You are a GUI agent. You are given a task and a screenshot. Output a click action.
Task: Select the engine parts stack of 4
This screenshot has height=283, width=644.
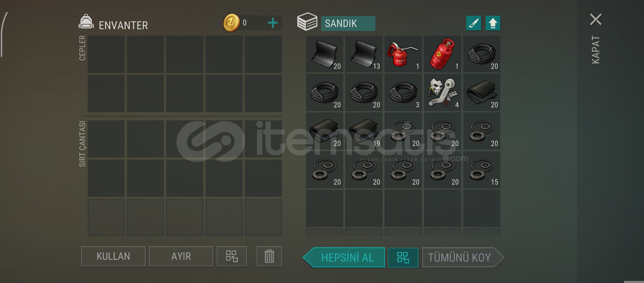coord(442,92)
